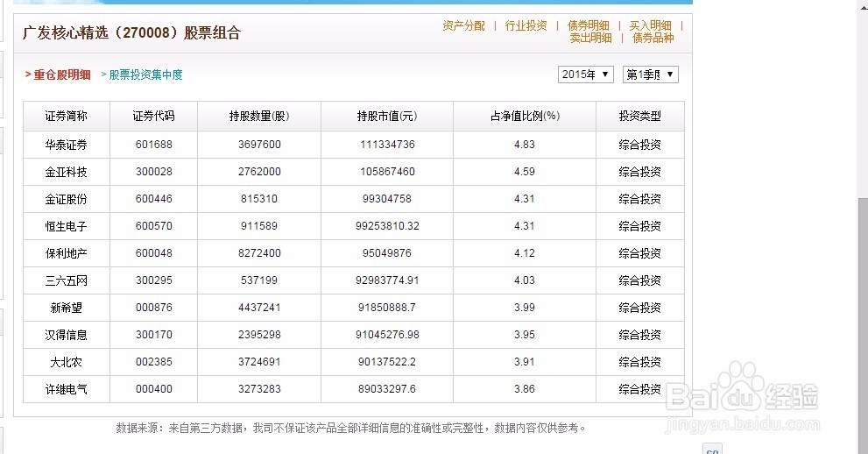The height and width of the screenshot is (454, 868).
Task: Open the 第1季度 quarter dropdown
Action: coord(651,74)
